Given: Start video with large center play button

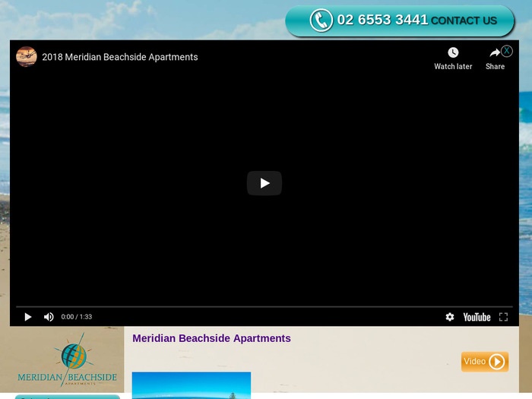Looking at the screenshot, I should point(264,183).
